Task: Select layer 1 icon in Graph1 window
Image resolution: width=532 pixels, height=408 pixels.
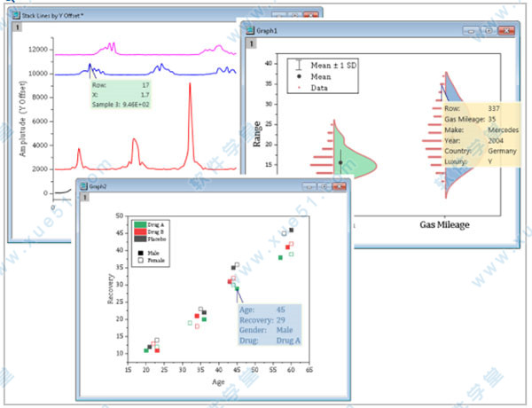Action: click(252, 43)
